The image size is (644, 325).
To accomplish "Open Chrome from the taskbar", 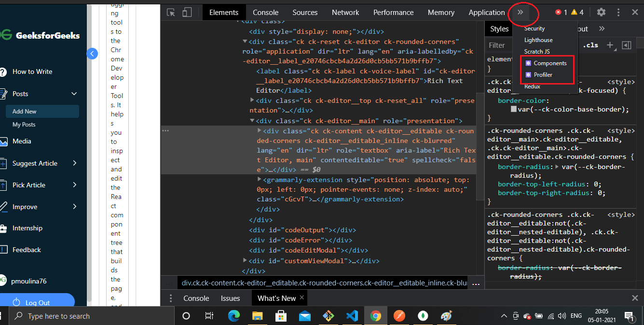I will tap(376, 316).
